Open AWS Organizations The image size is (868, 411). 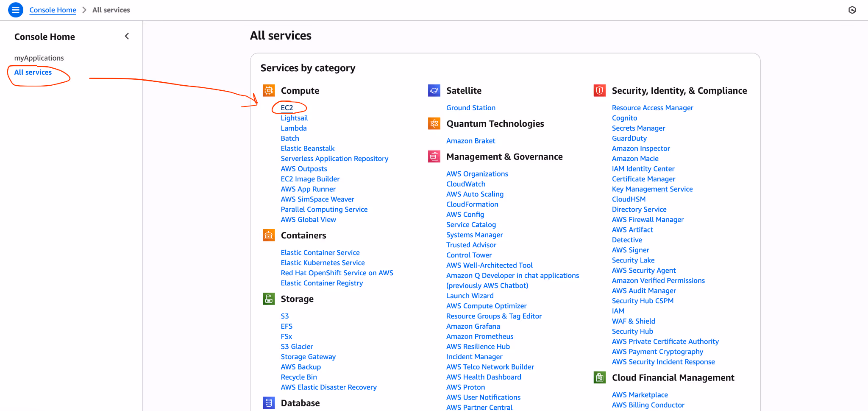(x=477, y=174)
